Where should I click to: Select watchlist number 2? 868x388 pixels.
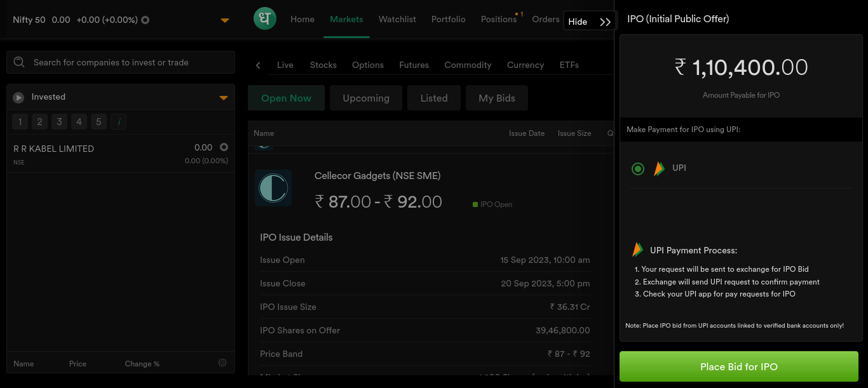coord(39,121)
